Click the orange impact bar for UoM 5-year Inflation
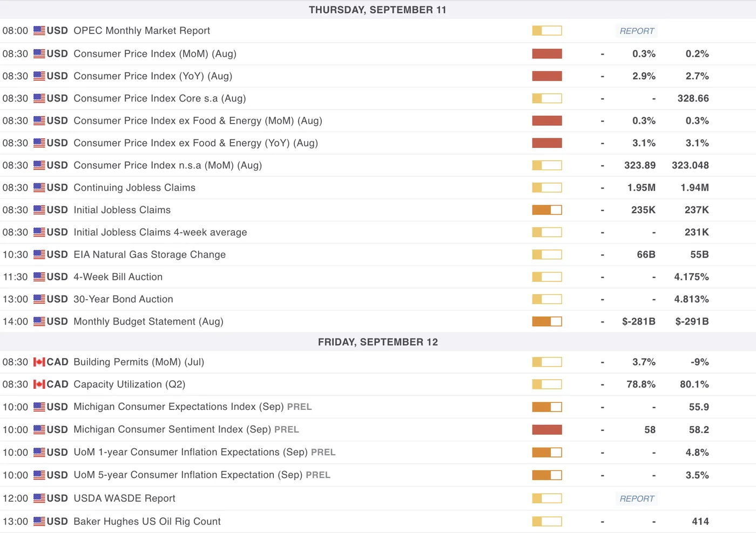The width and height of the screenshot is (756, 533). point(546,475)
